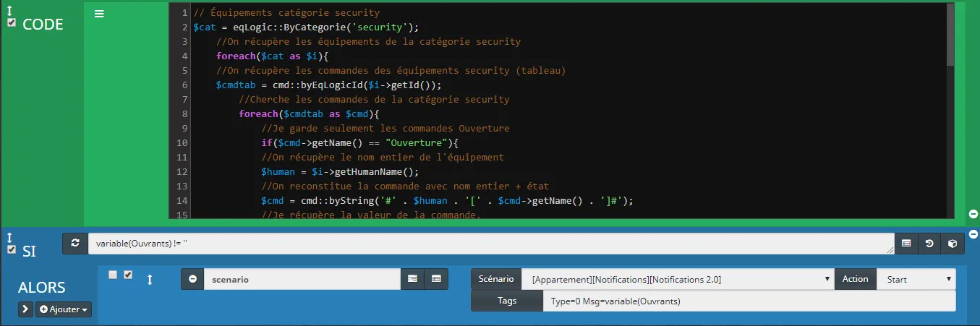The height and width of the screenshot is (326, 980).
Task: Open action selector icon after scenario field
Action: 412,279
